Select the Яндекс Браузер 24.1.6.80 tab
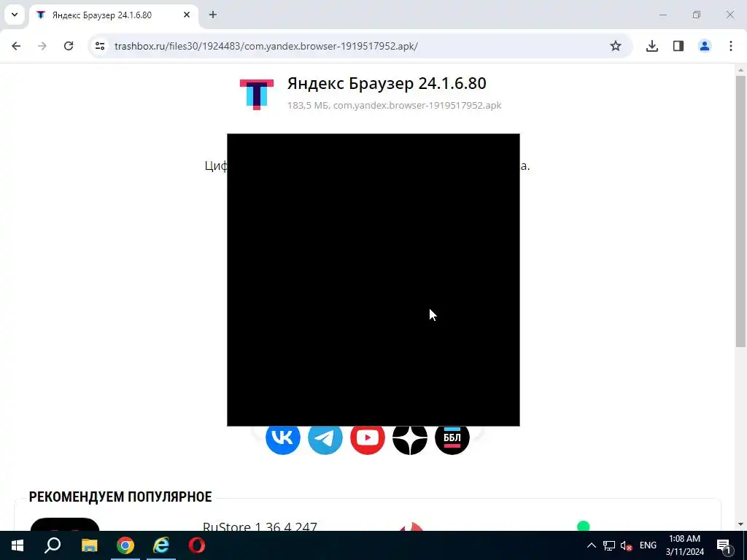This screenshot has height=560, width=747. 113,15
